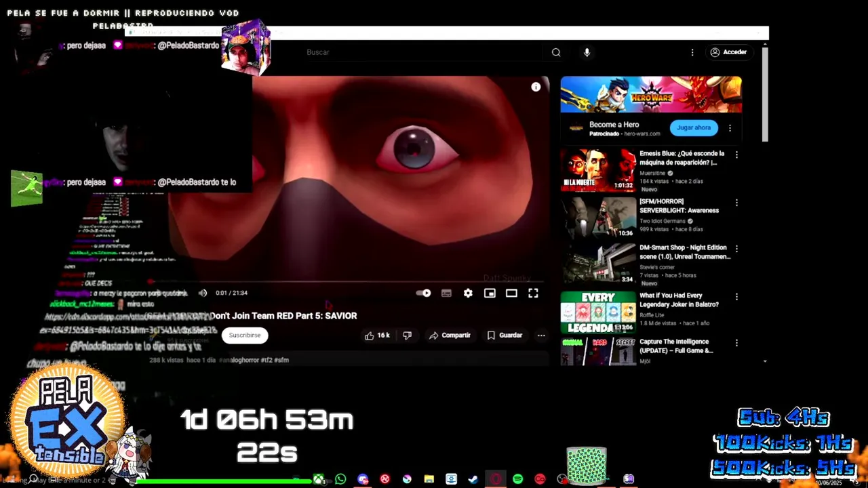
Task: Open the SERVERBLIGHT: Awareness video thumbnail
Action: (598, 217)
